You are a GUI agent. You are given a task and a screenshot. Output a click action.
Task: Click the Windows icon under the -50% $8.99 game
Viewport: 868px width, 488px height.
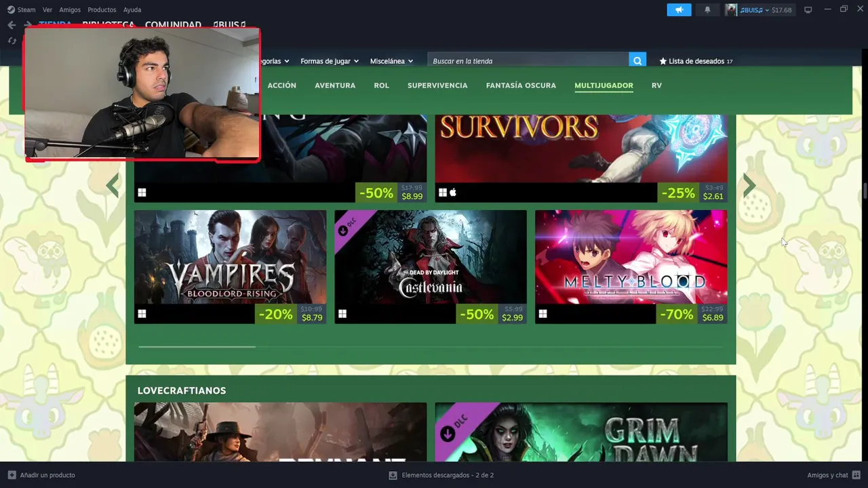[142, 192]
